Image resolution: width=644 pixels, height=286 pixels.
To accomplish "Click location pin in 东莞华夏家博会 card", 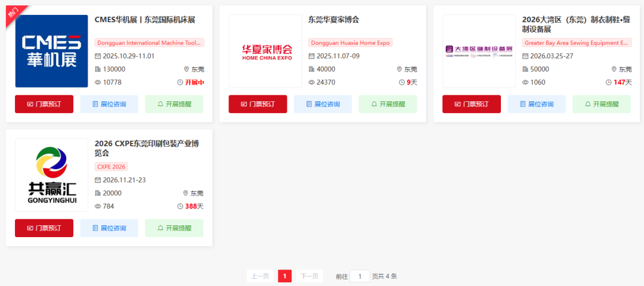I will (x=399, y=69).
